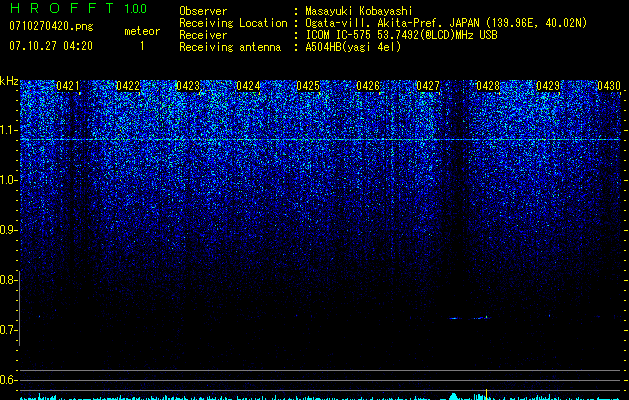Click the 0428 time marker

pos(488,86)
